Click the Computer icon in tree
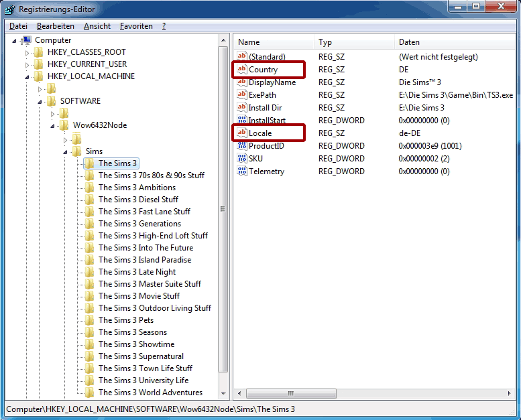Screen dimensions: 521x420 pos(26,40)
